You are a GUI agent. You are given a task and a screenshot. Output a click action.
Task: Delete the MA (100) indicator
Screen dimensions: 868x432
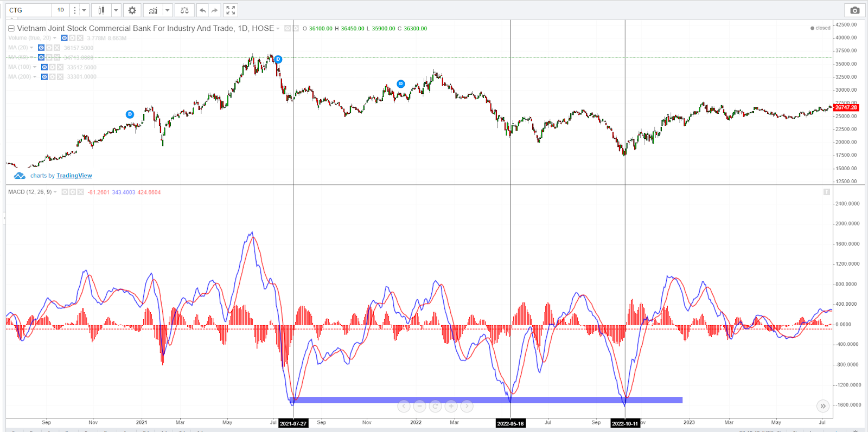click(x=60, y=67)
